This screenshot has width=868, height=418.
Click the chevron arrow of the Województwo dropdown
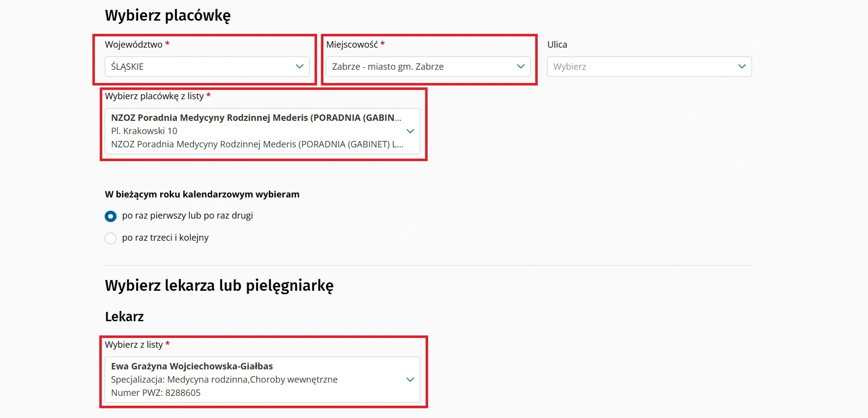click(x=299, y=66)
